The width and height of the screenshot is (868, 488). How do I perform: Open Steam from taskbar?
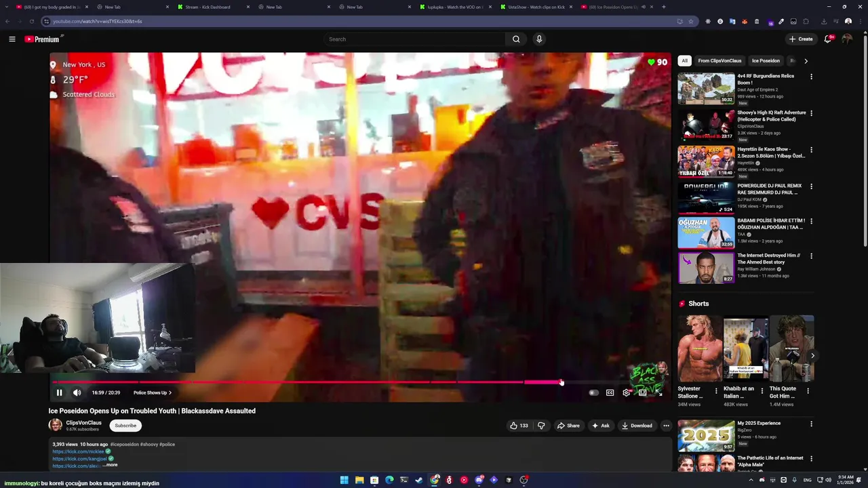point(419,480)
